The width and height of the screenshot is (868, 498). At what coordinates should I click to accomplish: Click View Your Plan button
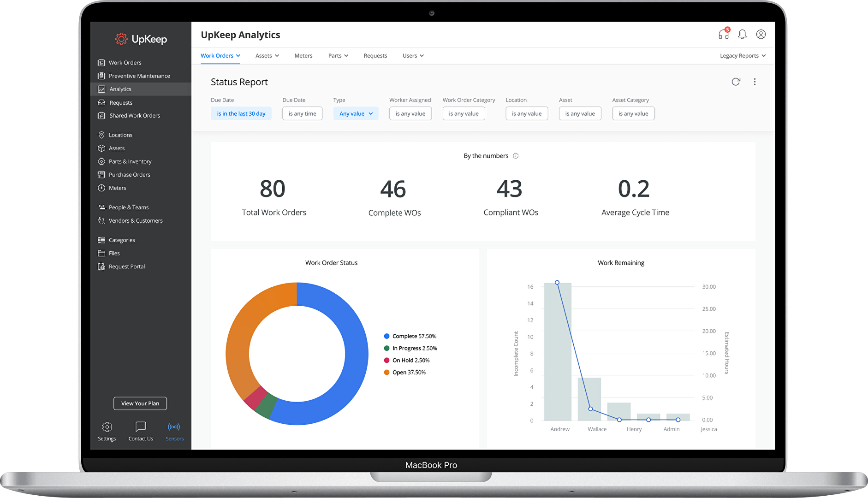(x=140, y=403)
